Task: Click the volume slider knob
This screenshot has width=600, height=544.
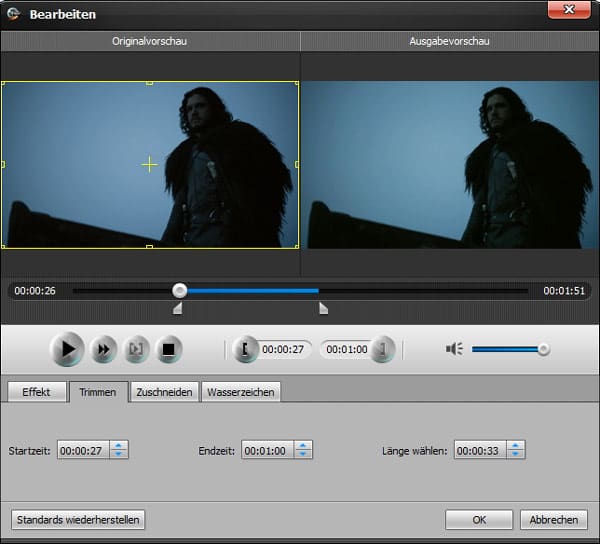Action: 543,349
